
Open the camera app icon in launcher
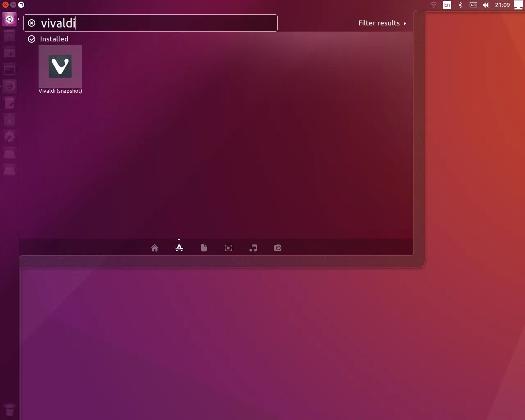[9, 53]
